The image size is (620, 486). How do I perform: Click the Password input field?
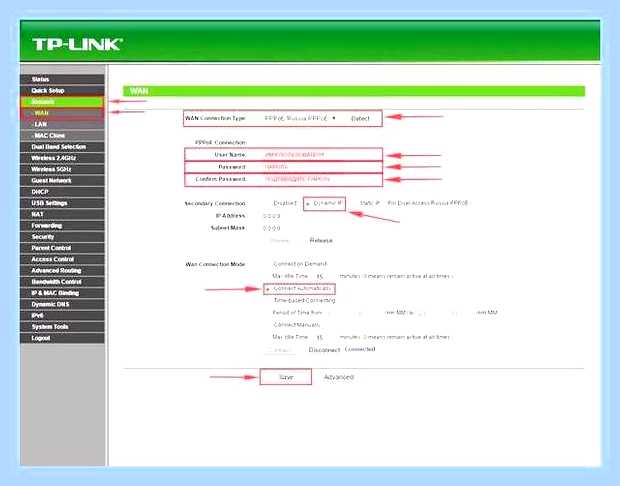pyautogui.click(x=295, y=167)
